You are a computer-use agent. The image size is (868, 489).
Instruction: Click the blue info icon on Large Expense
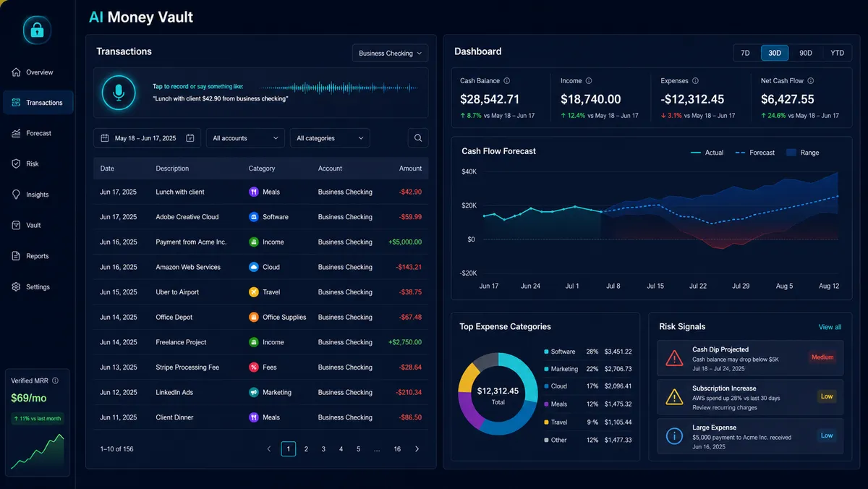pos(674,436)
